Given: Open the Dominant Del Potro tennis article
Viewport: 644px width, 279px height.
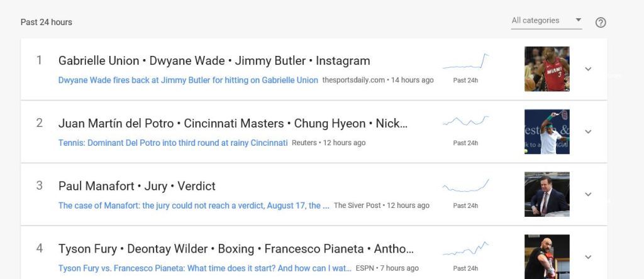Looking at the screenshot, I should pyautogui.click(x=173, y=143).
